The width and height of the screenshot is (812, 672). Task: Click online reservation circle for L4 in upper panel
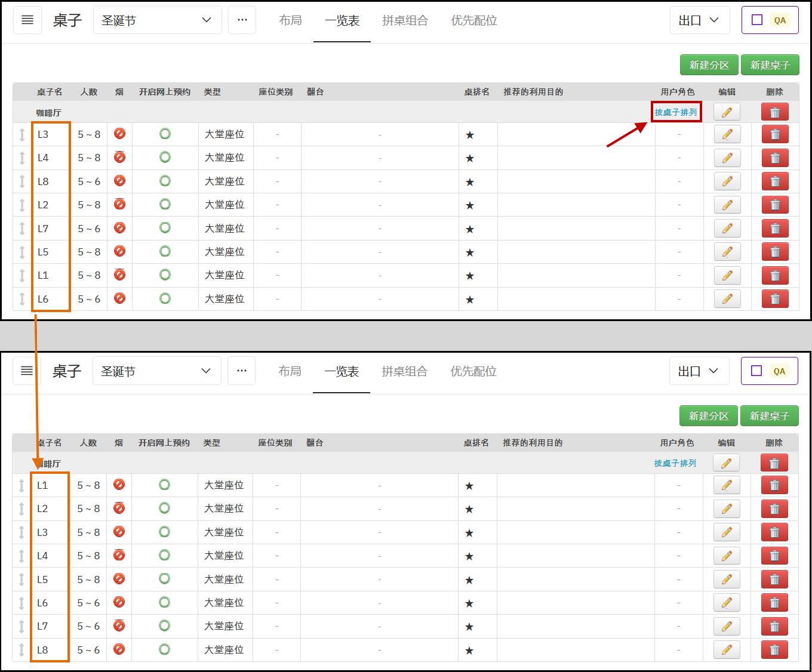coord(165,157)
